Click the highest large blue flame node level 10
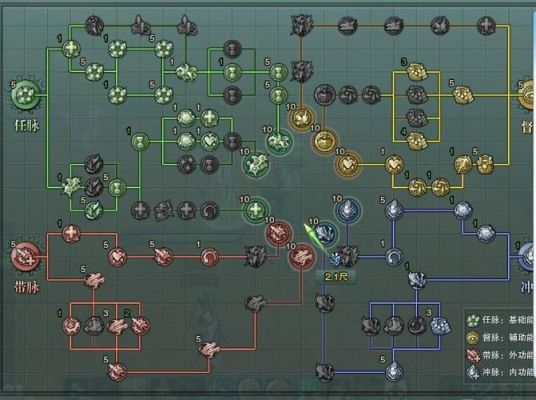The image size is (536, 400). pyautogui.click(x=348, y=209)
